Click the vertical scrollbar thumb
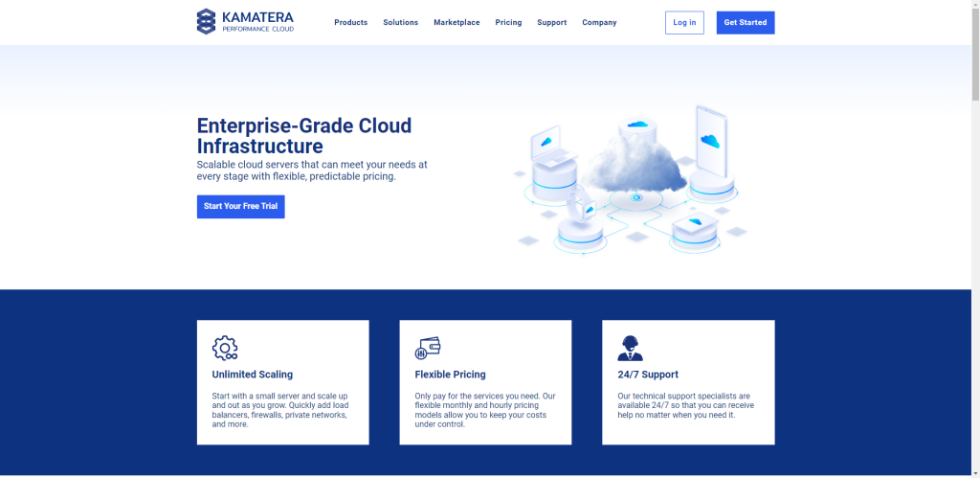The height and width of the screenshot is (478, 980). pyautogui.click(x=974, y=55)
